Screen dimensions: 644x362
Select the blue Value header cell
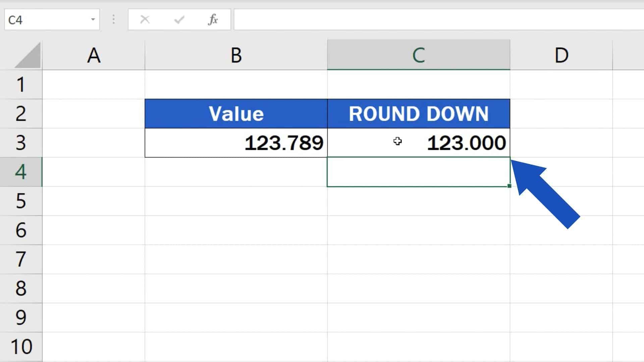tap(236, 113)
